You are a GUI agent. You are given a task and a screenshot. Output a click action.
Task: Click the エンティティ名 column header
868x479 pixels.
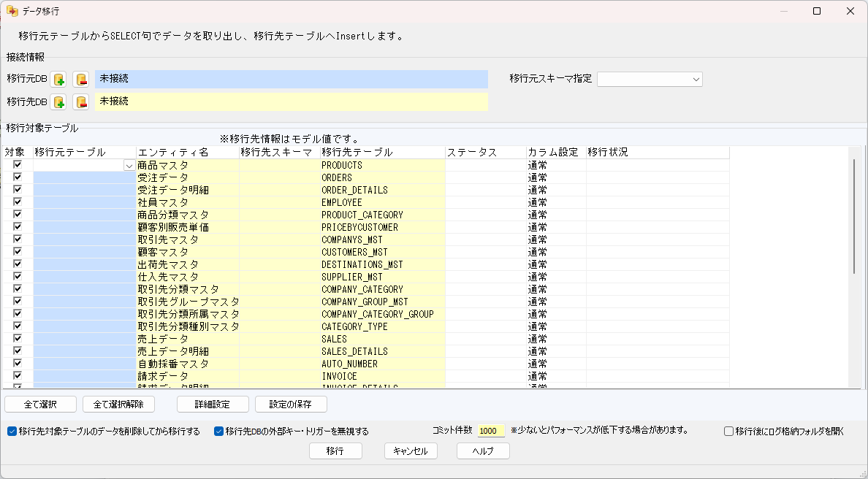coord(188,152)
